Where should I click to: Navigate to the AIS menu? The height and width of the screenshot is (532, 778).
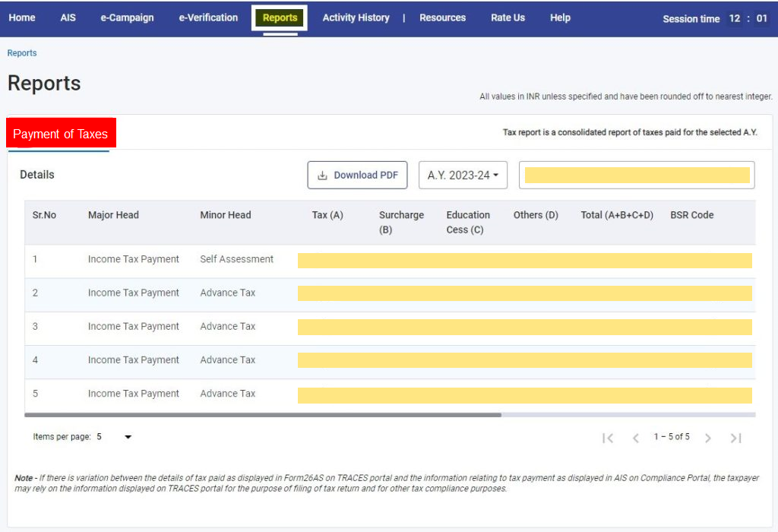pos(68,17)
